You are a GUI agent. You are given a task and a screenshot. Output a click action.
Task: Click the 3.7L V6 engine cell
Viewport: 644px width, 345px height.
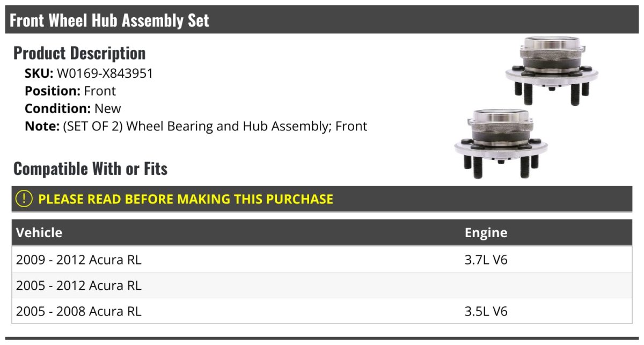coord(486,260)
